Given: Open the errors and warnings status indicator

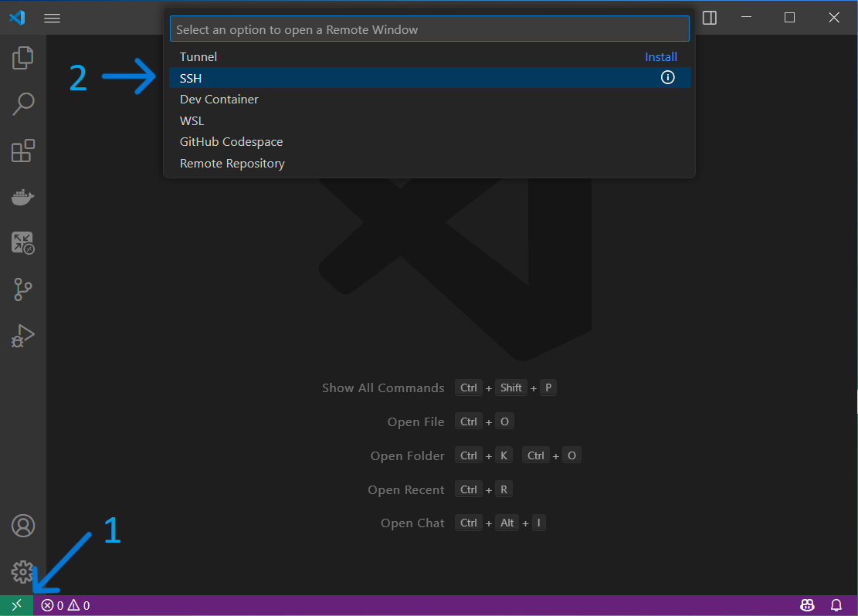Looking at the screenshot, I should [66, 605].
